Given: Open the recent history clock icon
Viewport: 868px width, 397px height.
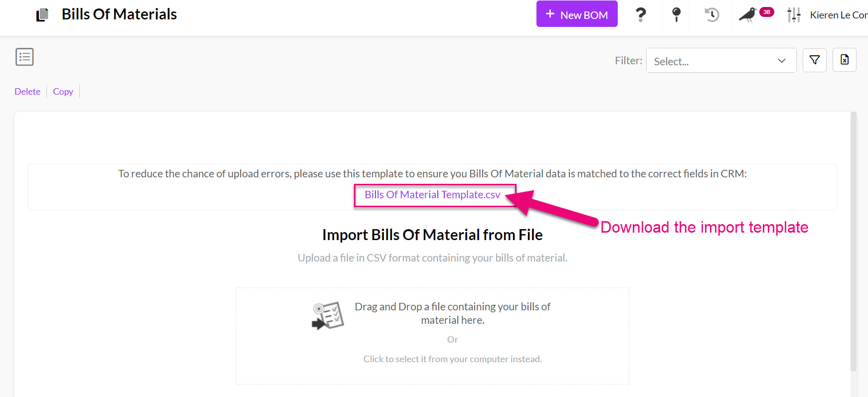Looking at the screenshot, I should click(x=711, y=14).
